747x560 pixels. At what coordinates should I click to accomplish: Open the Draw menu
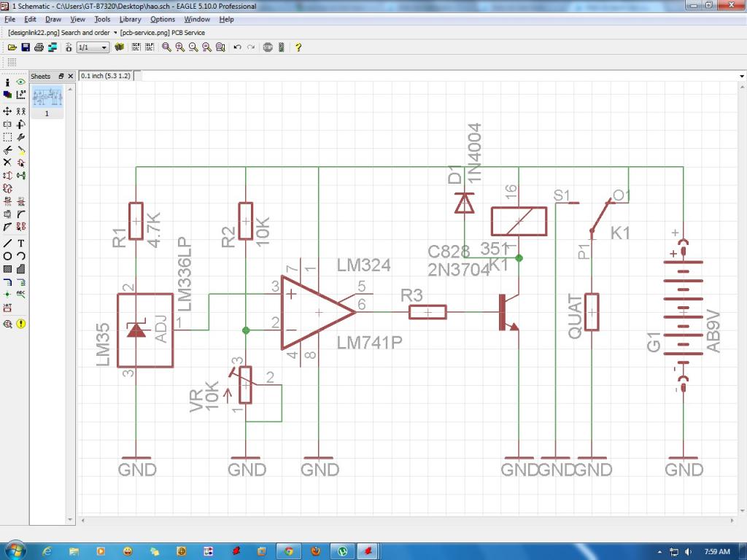(x=53, y=19)
